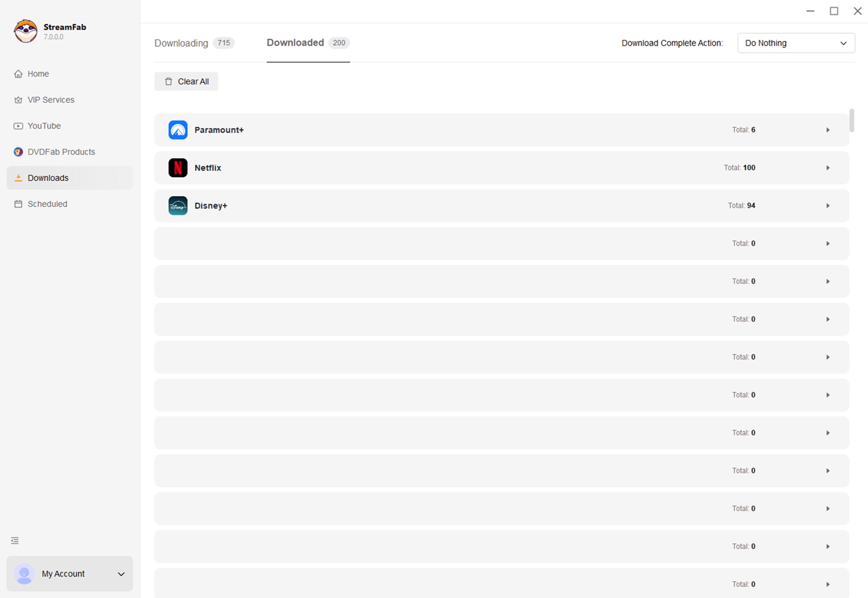
Task: Expand the My Account menu chevron
Action: [121, 574]
